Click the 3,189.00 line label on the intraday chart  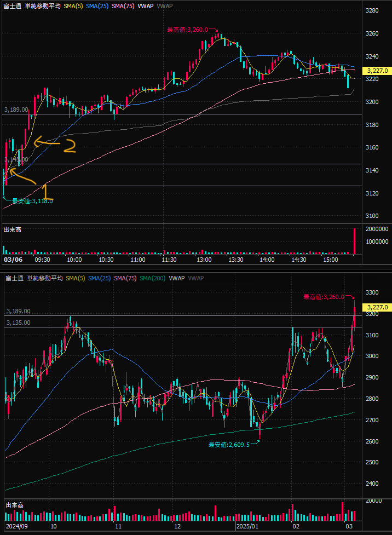(16, 110)
